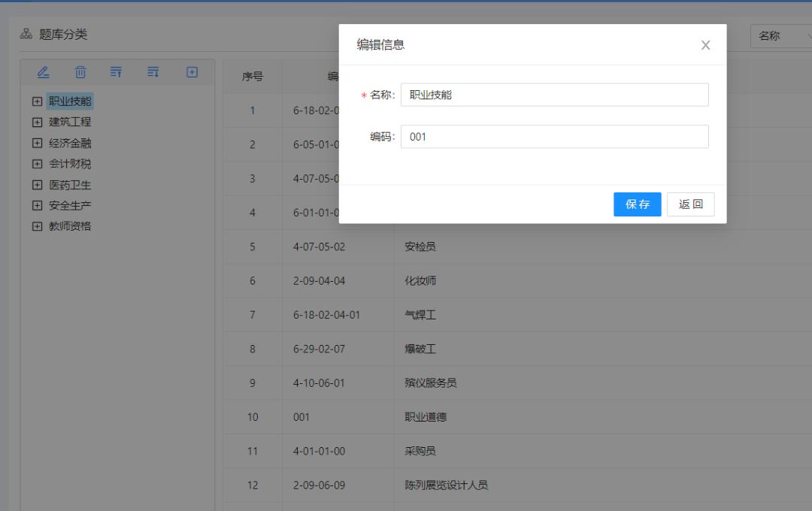Click the 保存 button in the dialog
Image resolution: width=812 pixels, height=511 pixels.
[637, 204]
